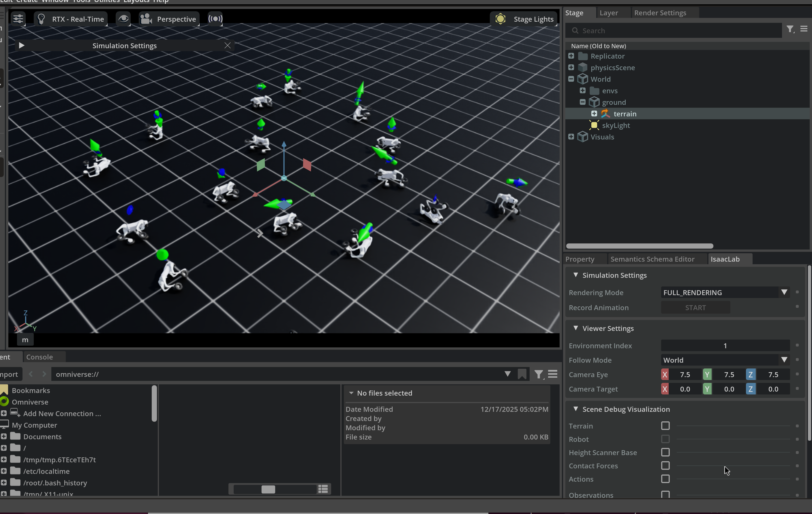Image resolution: width=812 pixels, height=514 pixels.
Task: Switch to Render Settings tab
Action: [660, 13]
